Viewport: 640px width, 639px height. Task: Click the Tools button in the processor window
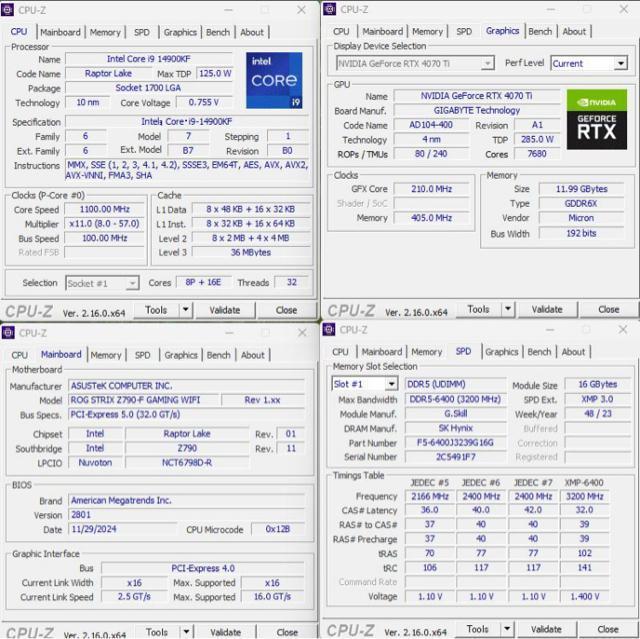tap(156, 310)
